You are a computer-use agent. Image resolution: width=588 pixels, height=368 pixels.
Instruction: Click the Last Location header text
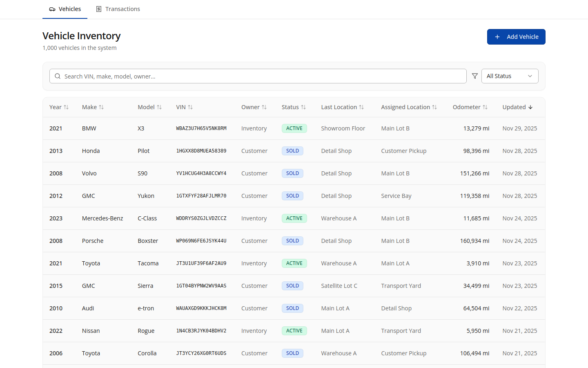[339, 107]
